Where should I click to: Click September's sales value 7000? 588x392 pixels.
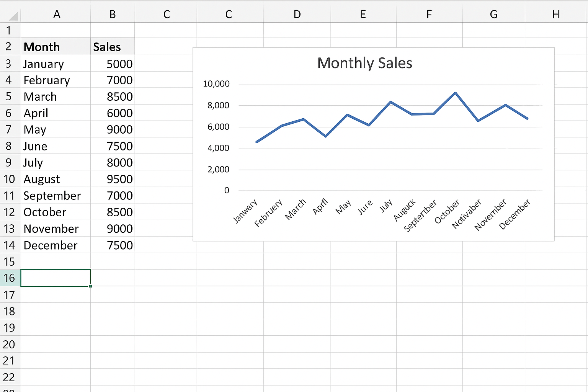[113, 195]
